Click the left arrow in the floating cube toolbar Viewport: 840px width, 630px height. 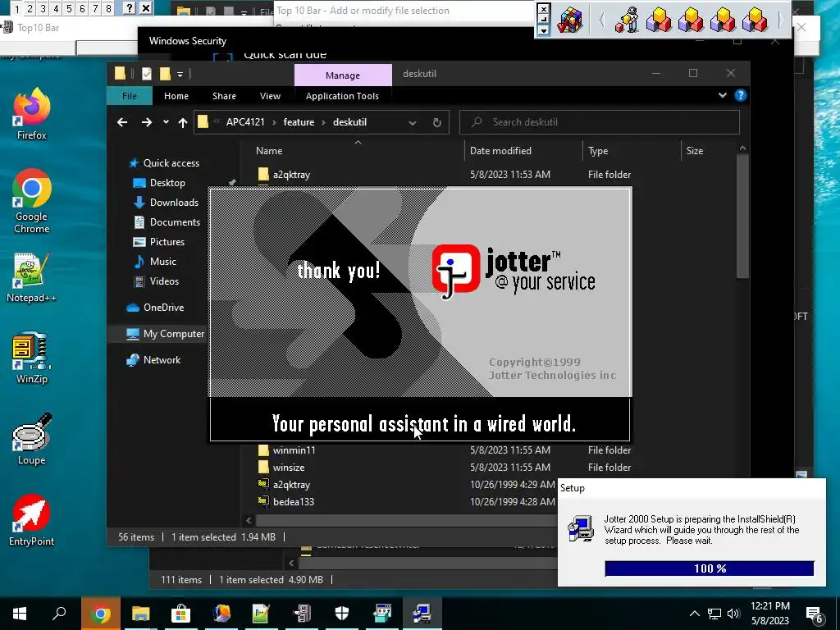click(x=601, y=21)
